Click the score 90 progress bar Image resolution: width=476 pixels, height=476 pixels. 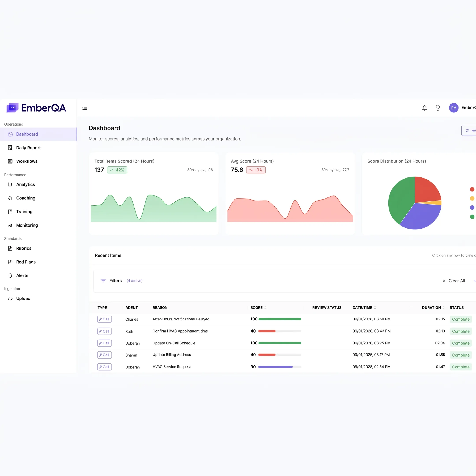tap(280, 367)
